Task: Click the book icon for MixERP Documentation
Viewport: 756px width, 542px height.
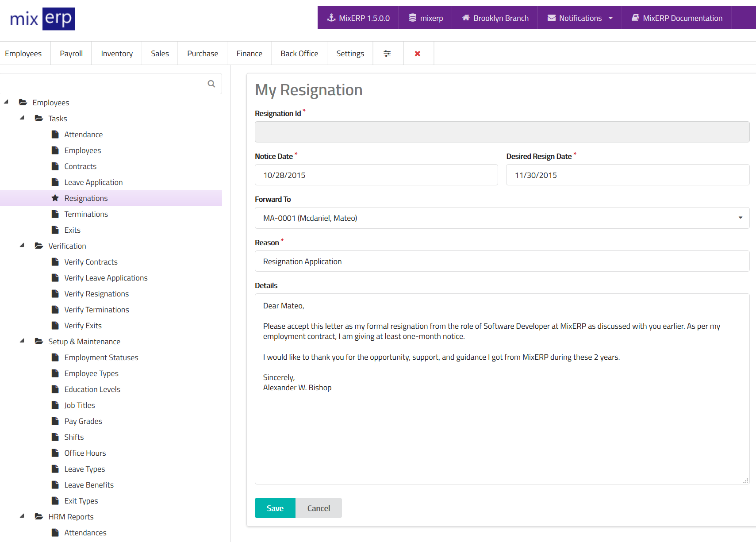Action: [635, 18]
